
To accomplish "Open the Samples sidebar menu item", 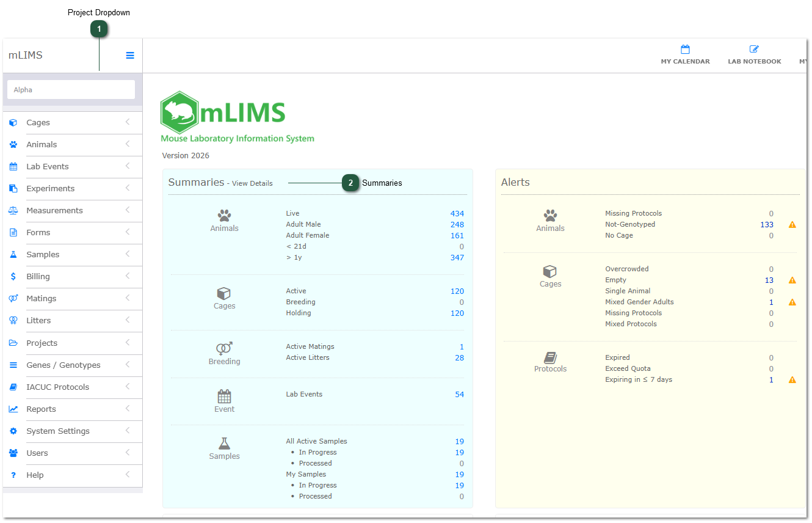I will coord(73,255).
